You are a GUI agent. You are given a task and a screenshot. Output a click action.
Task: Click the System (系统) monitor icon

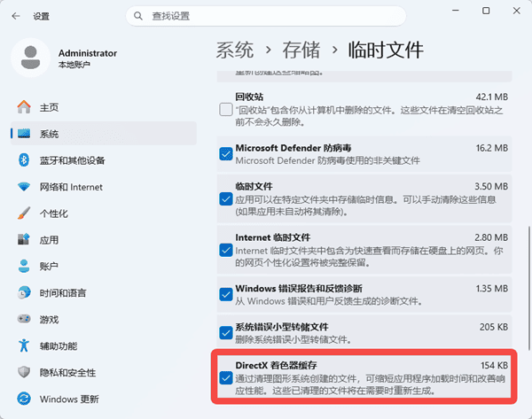pyautogui.click(x=24, y=134)
